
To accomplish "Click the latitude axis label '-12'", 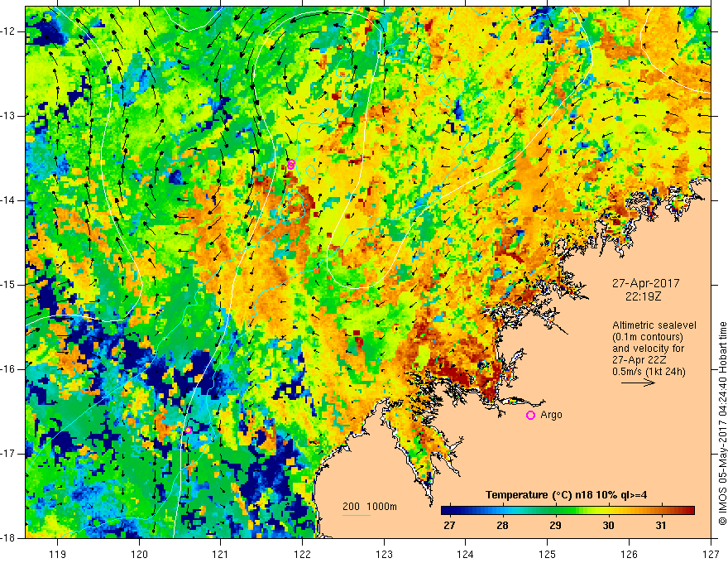I will coord(8,31).
